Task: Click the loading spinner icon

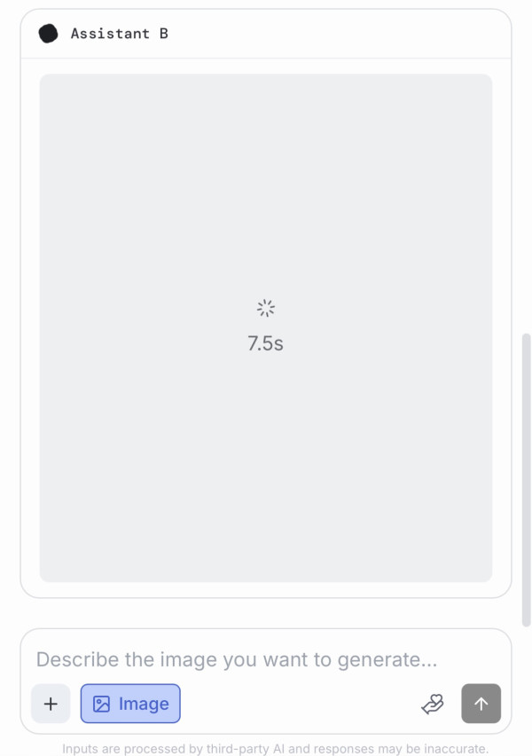Action: pyautogui.click(x=266, y=309)
